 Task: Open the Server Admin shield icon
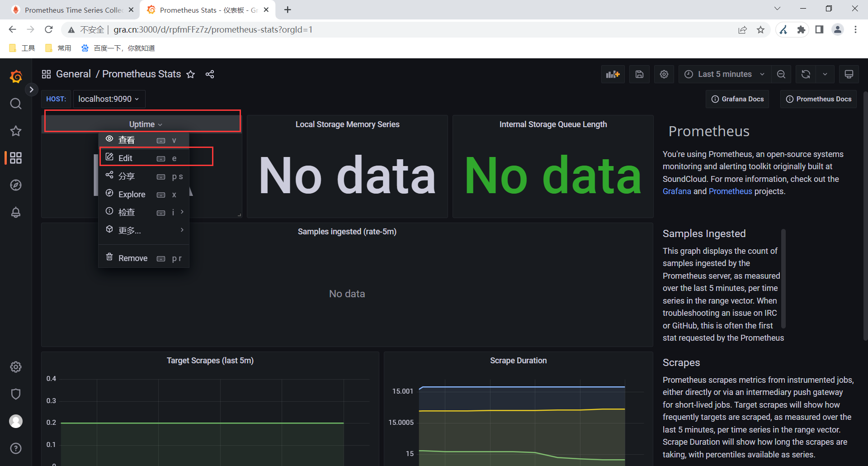point(16,394)
